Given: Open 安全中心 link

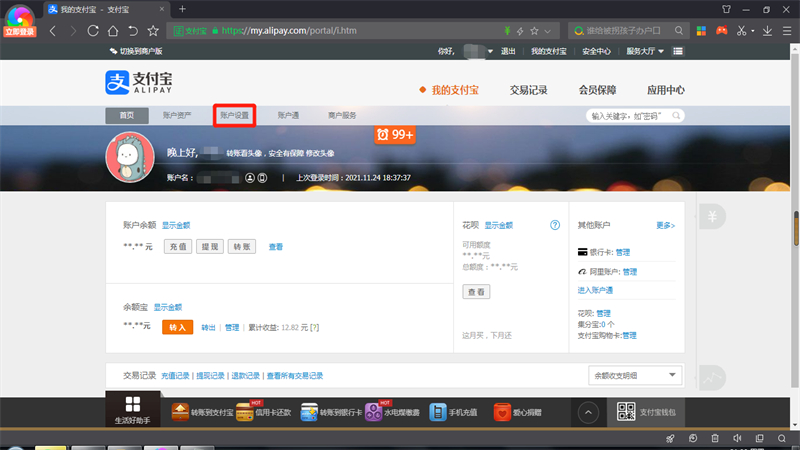Looking at the screenshot, I should [x=596, y=51].
